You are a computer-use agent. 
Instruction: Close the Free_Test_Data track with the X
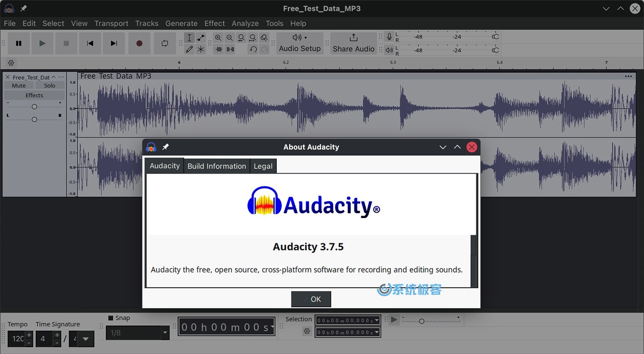8,77
